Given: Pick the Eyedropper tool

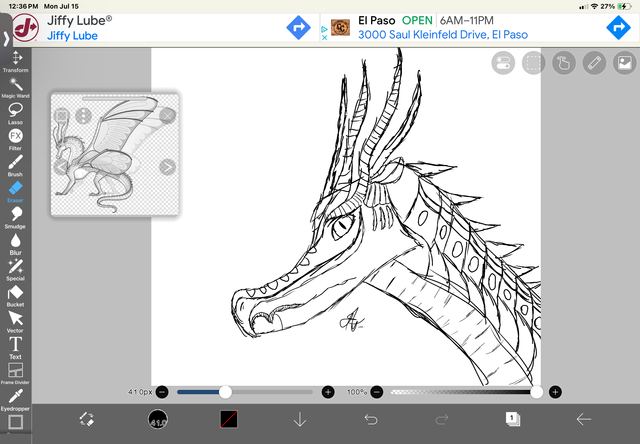Looking at the screenshot, I should pyautogui.click(x=16, y=400).
